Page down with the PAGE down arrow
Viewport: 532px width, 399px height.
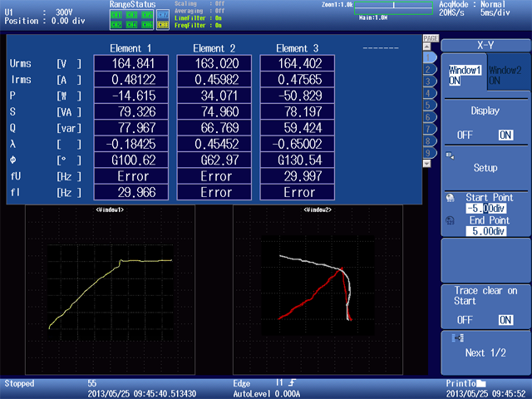426,164
